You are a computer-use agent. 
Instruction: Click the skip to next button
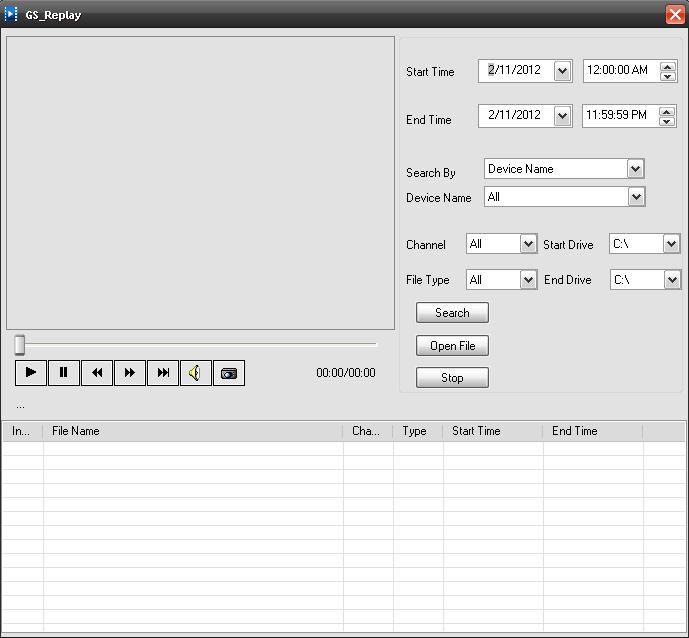point(163,373)
